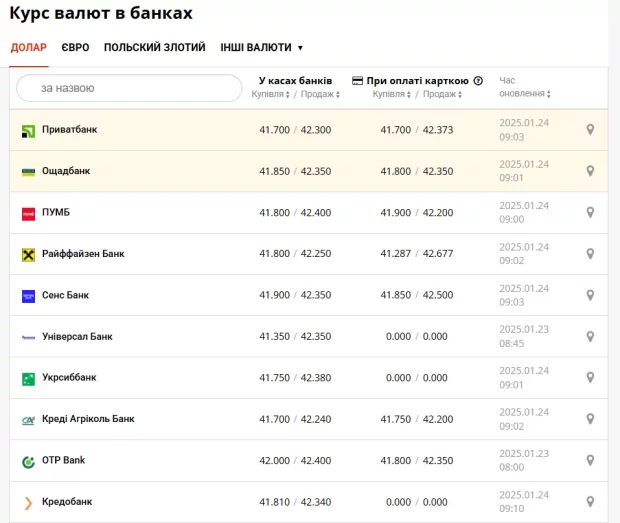Viewport: 620px width, 523px height.
Task: Open map pin for ПУМБ row
Action: click(x=590, y=213)
